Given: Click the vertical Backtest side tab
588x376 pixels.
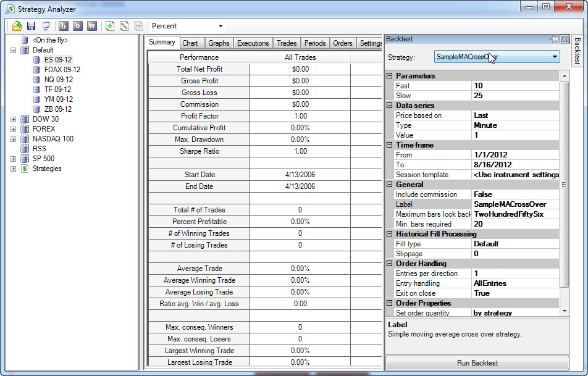Looking at the screenshot, I should [577, 51].
